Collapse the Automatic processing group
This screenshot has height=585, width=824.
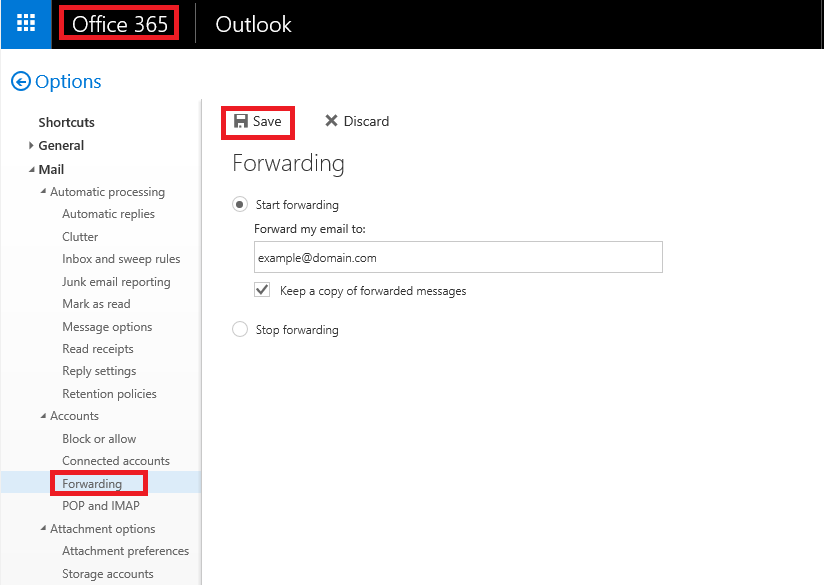coord(43,191)
